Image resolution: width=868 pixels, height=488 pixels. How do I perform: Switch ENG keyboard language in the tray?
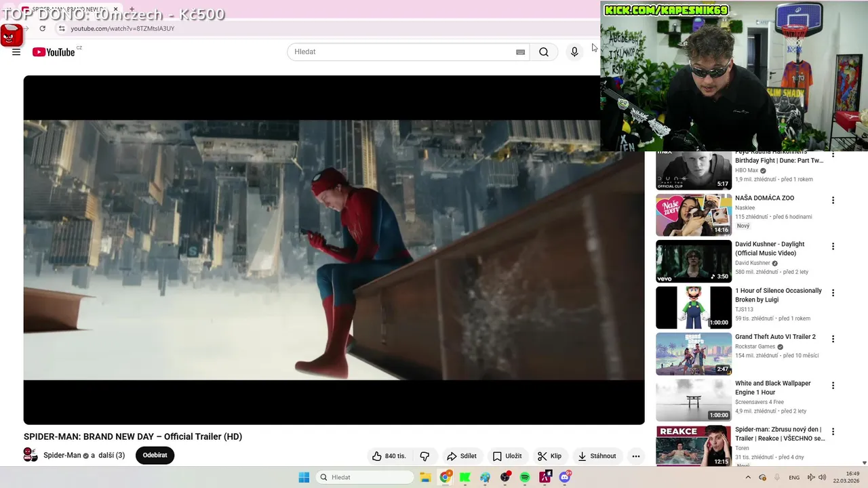tap(794, 477)
